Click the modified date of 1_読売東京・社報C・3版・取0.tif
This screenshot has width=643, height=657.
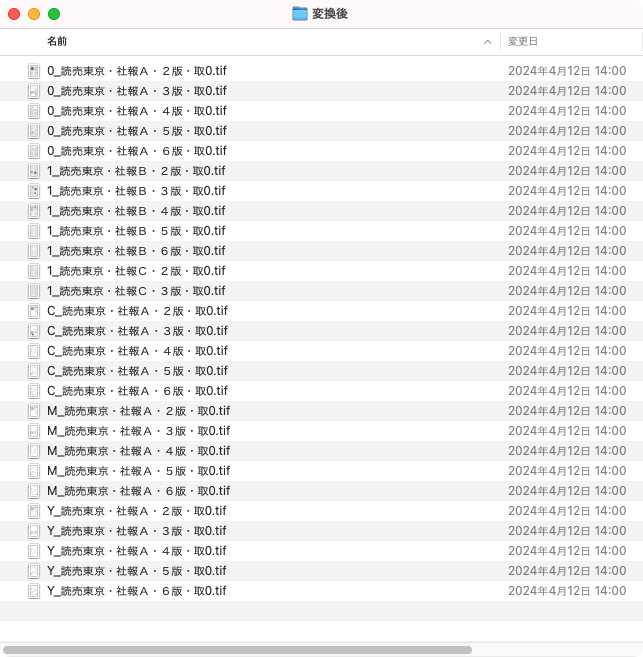[x=567, y=291]
